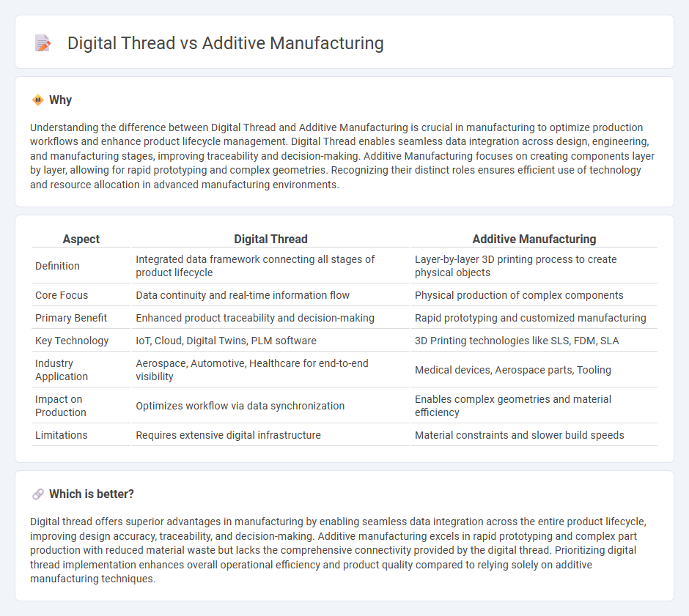689x616 pixels.
Task: Select the Key Technology row label
Action: pos(72,341)
